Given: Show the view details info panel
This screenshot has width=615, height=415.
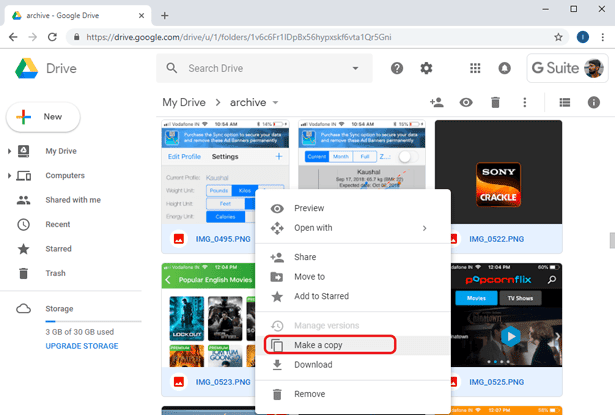Looking at the screenshot, I should 594,102.
